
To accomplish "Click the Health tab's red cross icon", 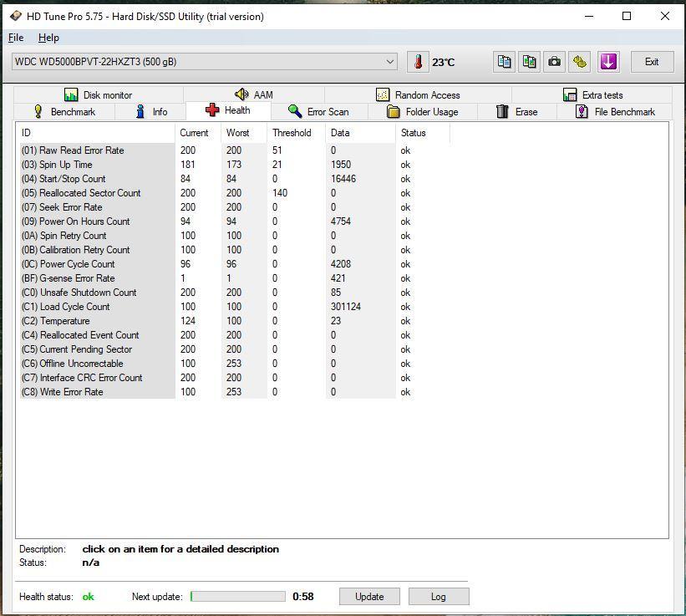I will [212, 109].
